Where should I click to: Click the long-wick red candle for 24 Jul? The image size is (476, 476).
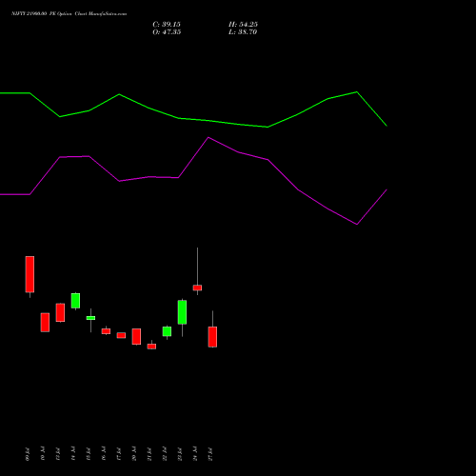coord(197,288)
